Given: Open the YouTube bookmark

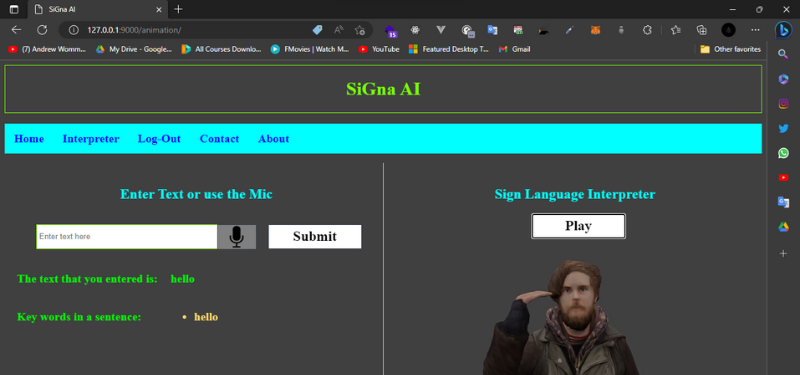Looking at the screenshot, I should 379,49.
